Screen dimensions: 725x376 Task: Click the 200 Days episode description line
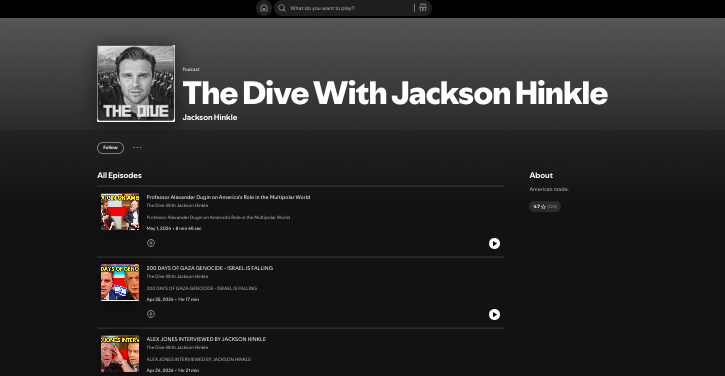202,288
